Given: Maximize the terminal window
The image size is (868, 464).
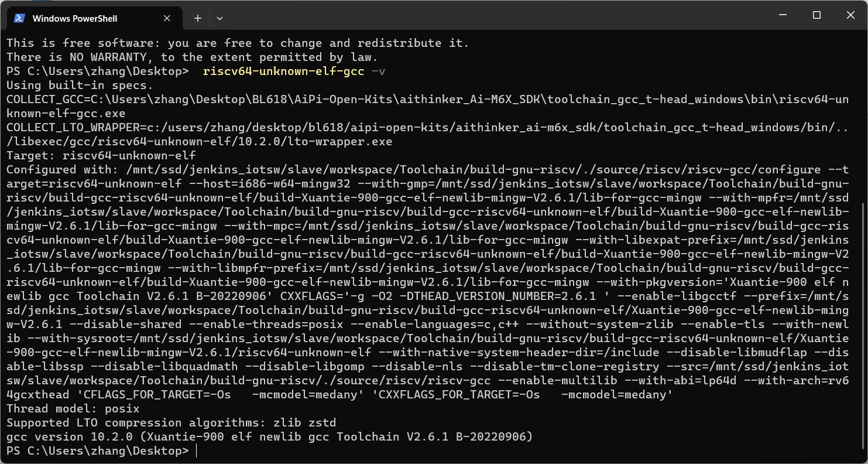Looking at the screenshot, I should click(x=817, y=15).
